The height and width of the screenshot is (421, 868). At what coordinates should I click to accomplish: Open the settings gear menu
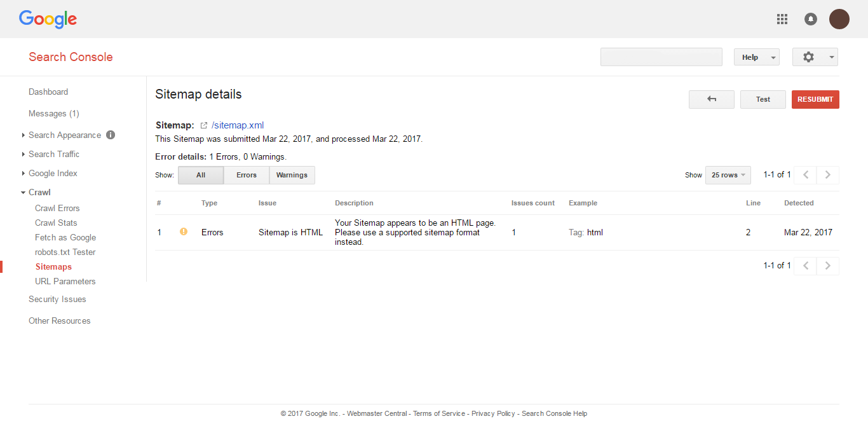[x=815, y=57]
